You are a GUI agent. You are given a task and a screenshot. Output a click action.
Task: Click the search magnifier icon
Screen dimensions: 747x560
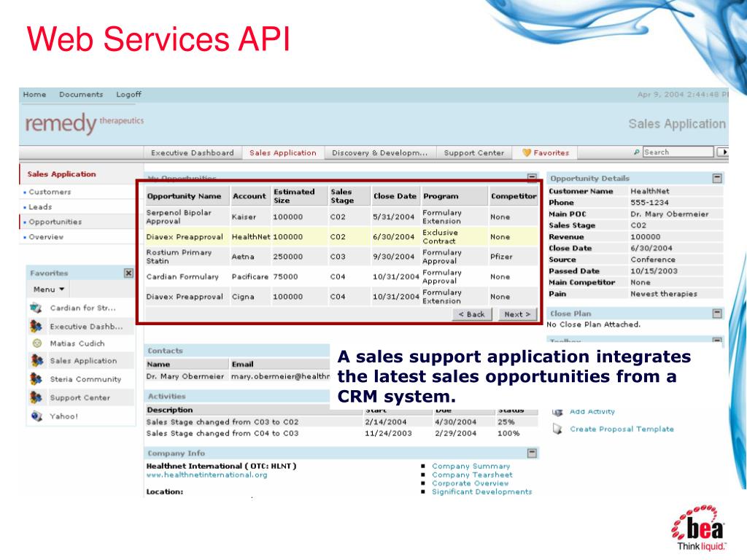point(636,152)
